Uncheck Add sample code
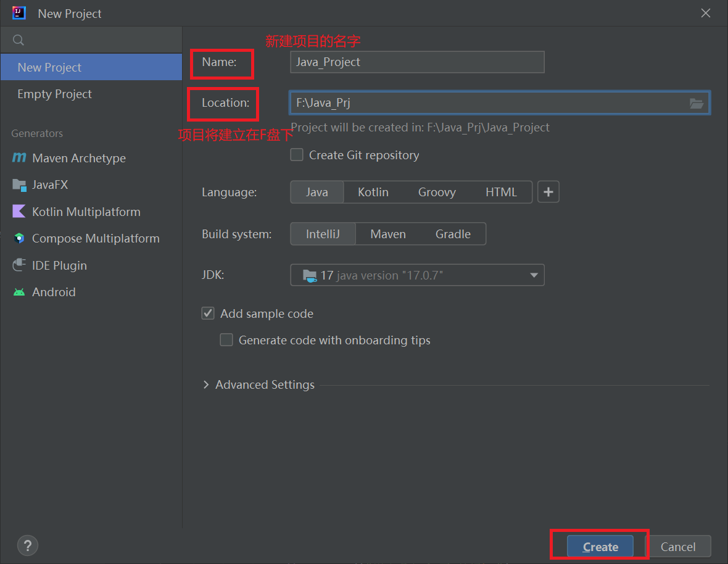Screen dimensions: 728x564 [208, 313]
